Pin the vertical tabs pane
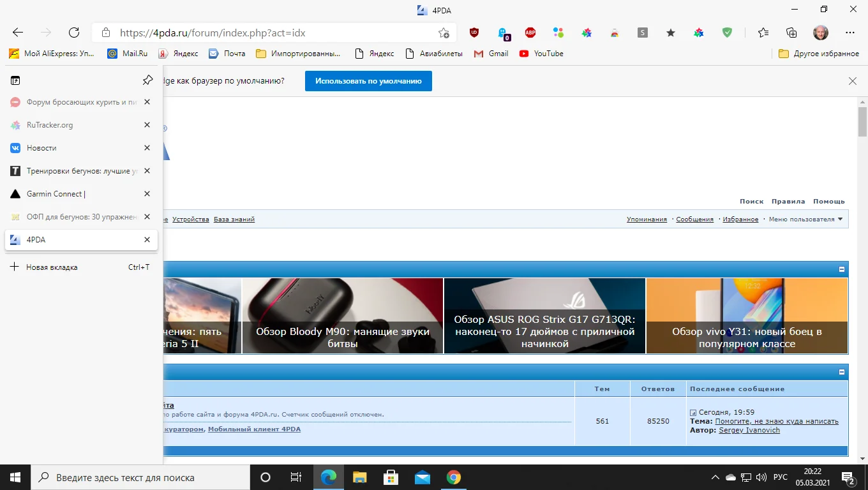This screenshot has width=868, height=490. coord(147,80)
